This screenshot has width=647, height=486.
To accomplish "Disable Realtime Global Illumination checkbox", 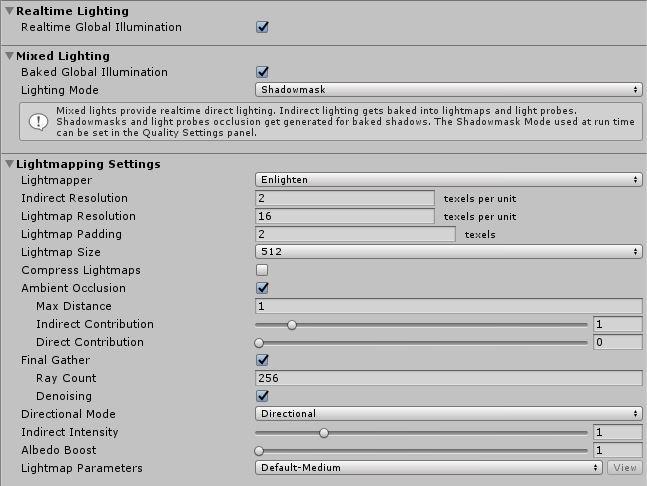I will tap(262, 27).
